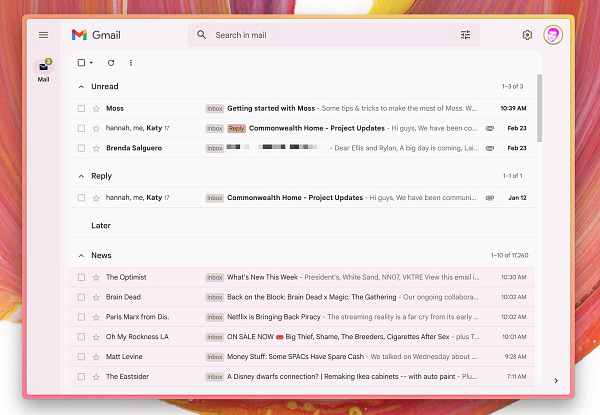Check the Jan 12 Commonwealth Home email

pyautogui.click(x=81, y=198)
